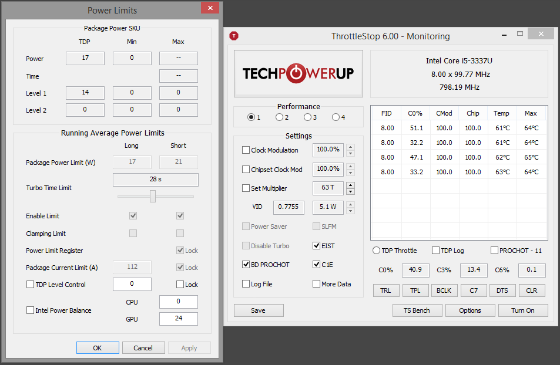Minimize the ThrottleStop window
Image resolution: width=560 pixels, height=365 pixels.
(504, 35)
